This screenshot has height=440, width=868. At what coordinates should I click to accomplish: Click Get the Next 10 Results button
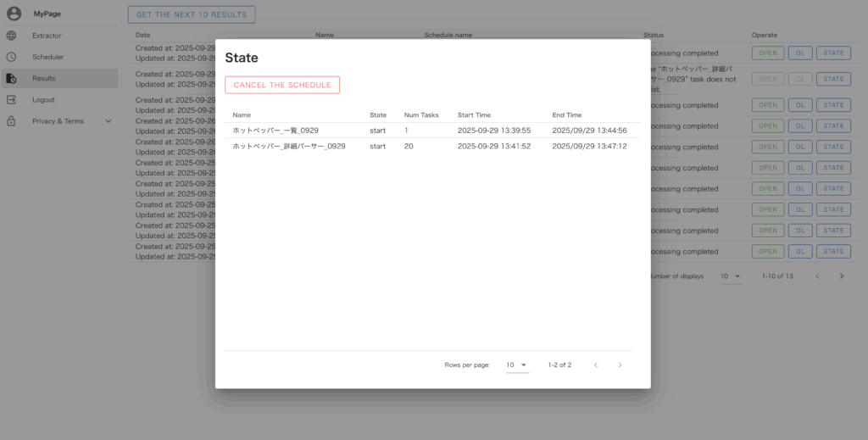click(x=191, y=14)
